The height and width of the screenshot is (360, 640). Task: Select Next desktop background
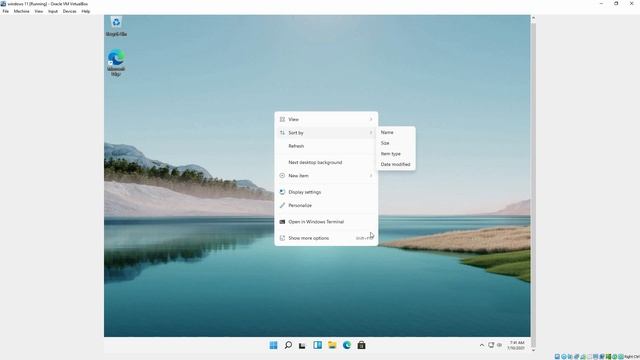pyautogui.click(x=326, y=162)
